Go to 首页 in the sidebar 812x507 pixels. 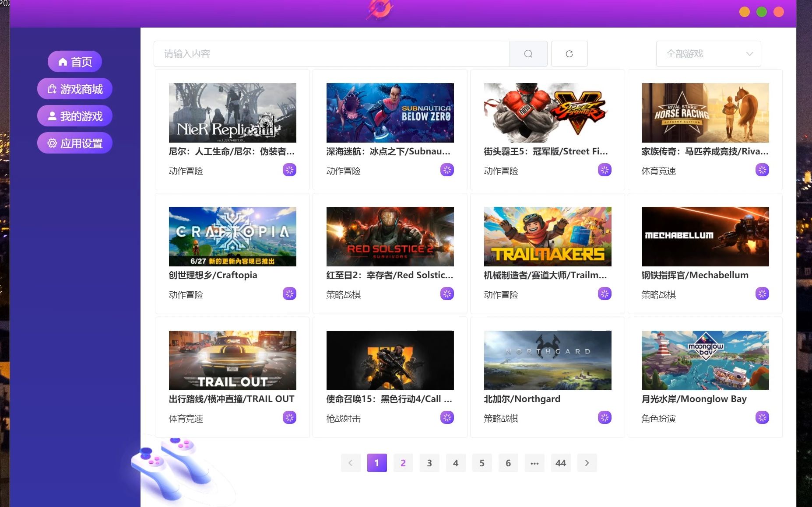click(x=75, y=62)
